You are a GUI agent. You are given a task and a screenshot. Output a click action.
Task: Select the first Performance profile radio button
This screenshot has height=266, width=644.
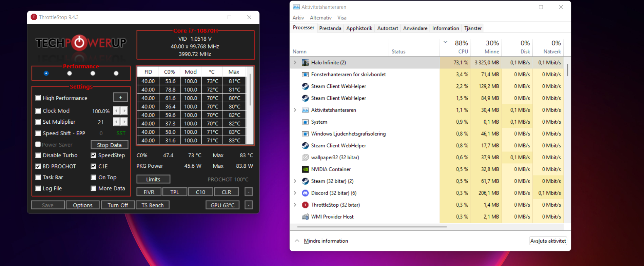(x=46, y=73)
